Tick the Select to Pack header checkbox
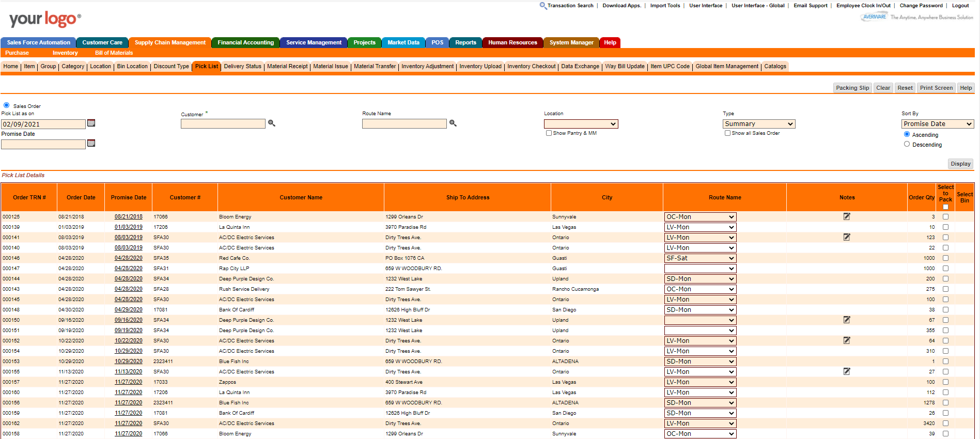The width and height of the screenshot is (980, 439). tap(945, 207)
